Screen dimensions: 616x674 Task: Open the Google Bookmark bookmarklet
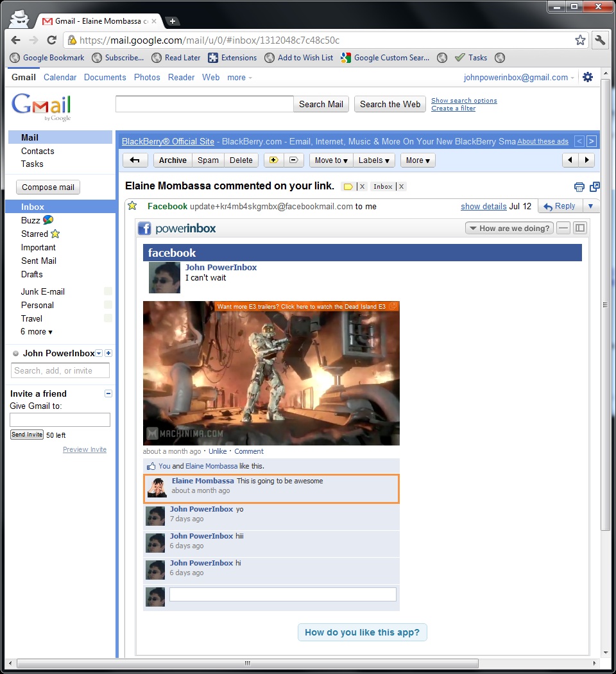[47, 58]
